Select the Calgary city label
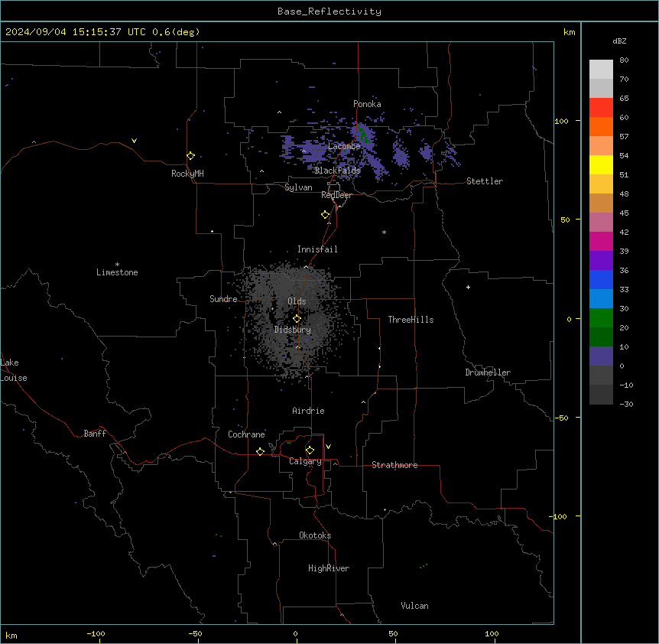 point(305,461)
